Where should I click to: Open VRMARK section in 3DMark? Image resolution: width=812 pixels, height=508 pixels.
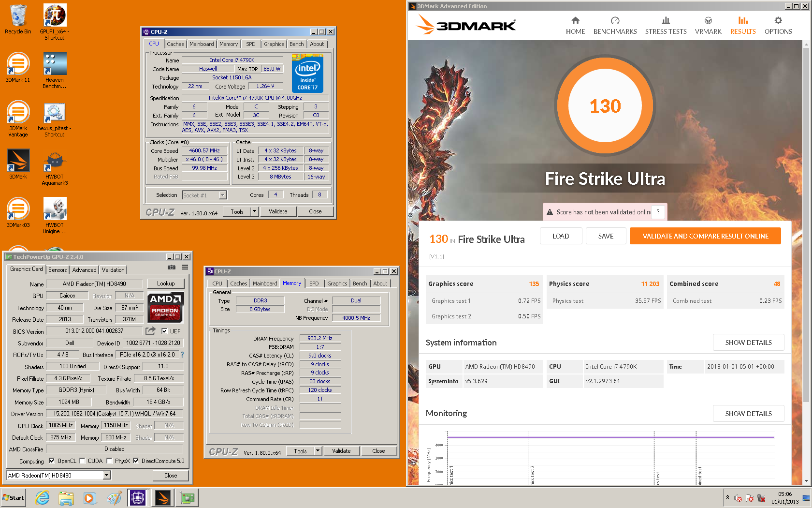click(708, 25)
